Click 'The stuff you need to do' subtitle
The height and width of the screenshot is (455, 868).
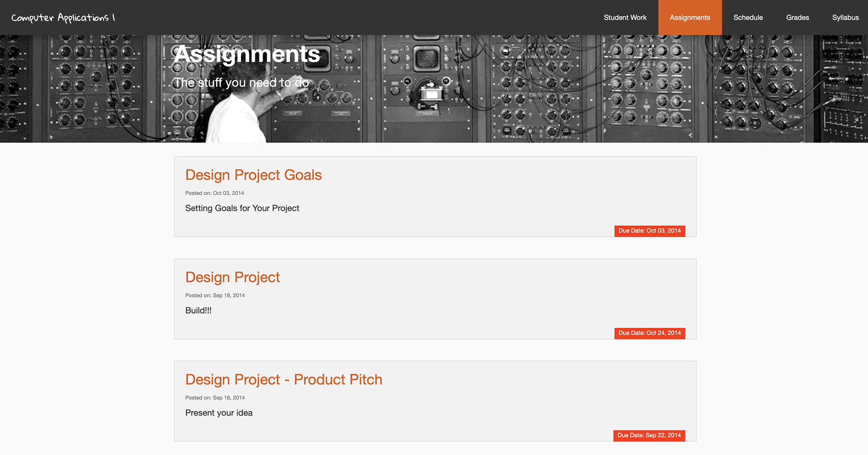pos(241,83)
